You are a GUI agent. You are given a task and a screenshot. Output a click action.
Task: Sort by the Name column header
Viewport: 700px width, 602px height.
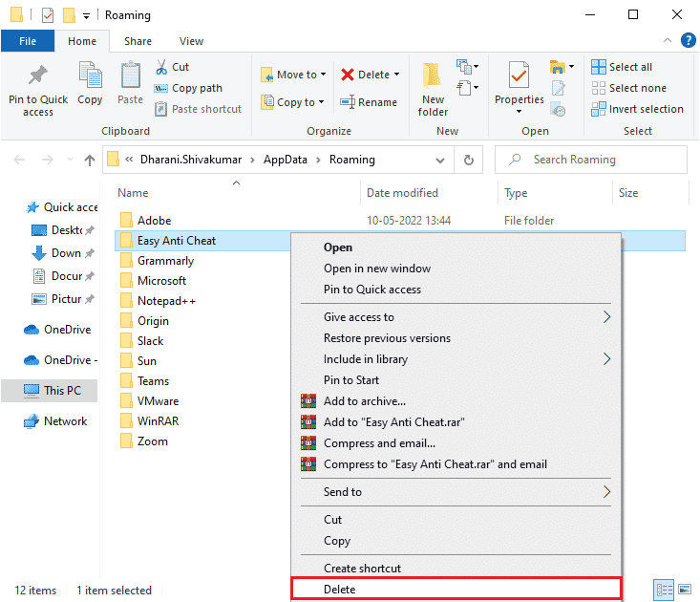click(x=133, y=193)
